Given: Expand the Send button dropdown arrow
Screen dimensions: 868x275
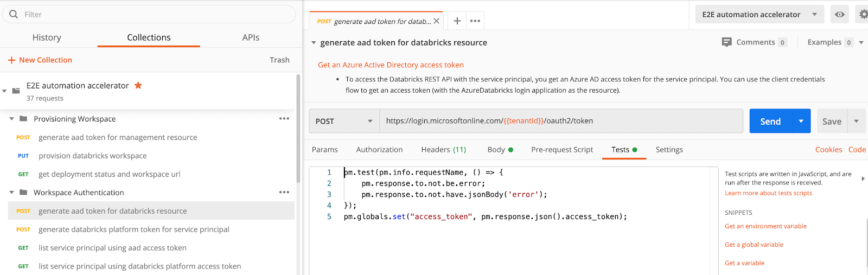Looking at the screenshot, I should pos(801,121).
